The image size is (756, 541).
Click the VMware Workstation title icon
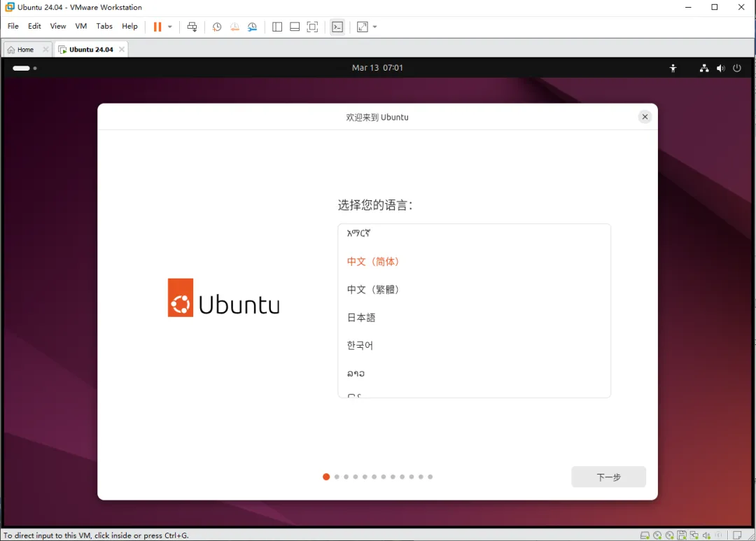[10, 7]
